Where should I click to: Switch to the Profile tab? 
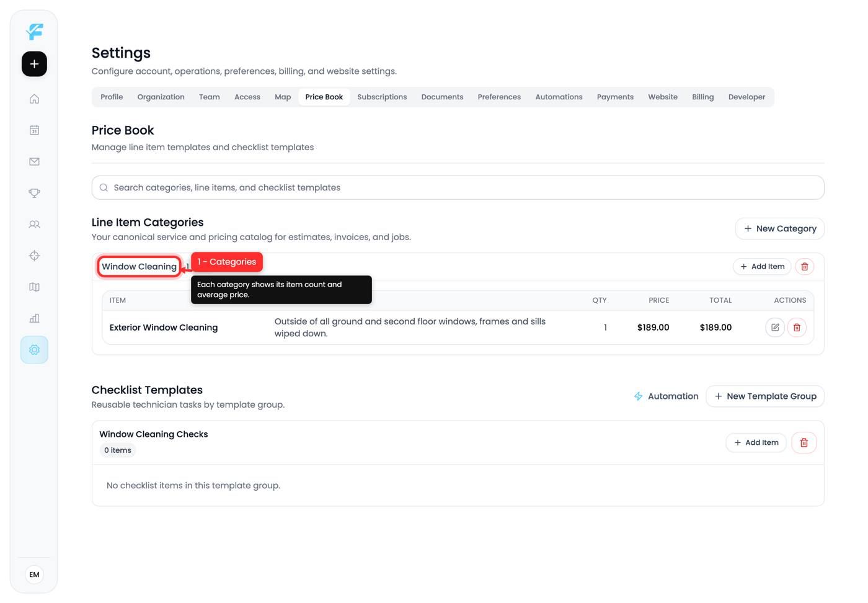112,97
